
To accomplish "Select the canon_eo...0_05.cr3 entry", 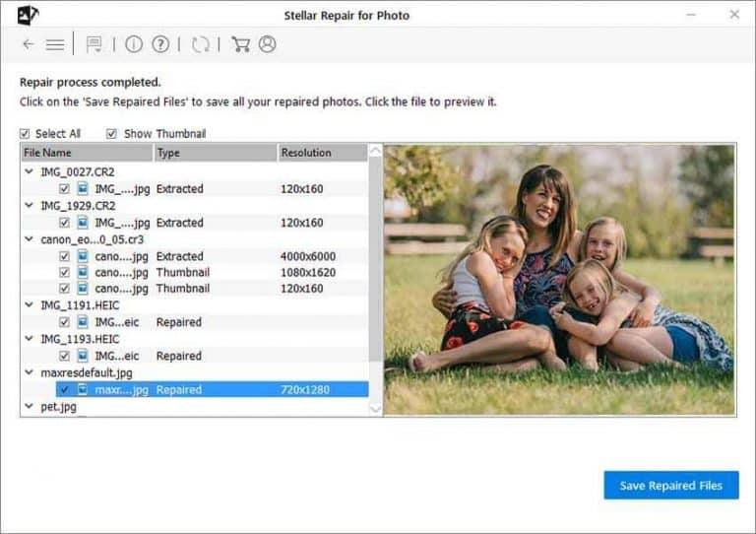I will click(93, 239).
